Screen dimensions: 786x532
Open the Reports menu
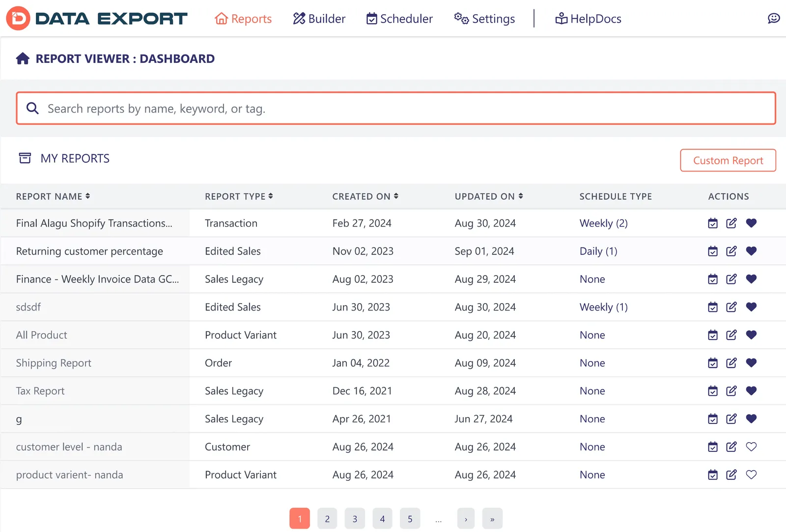coord(243,19)
